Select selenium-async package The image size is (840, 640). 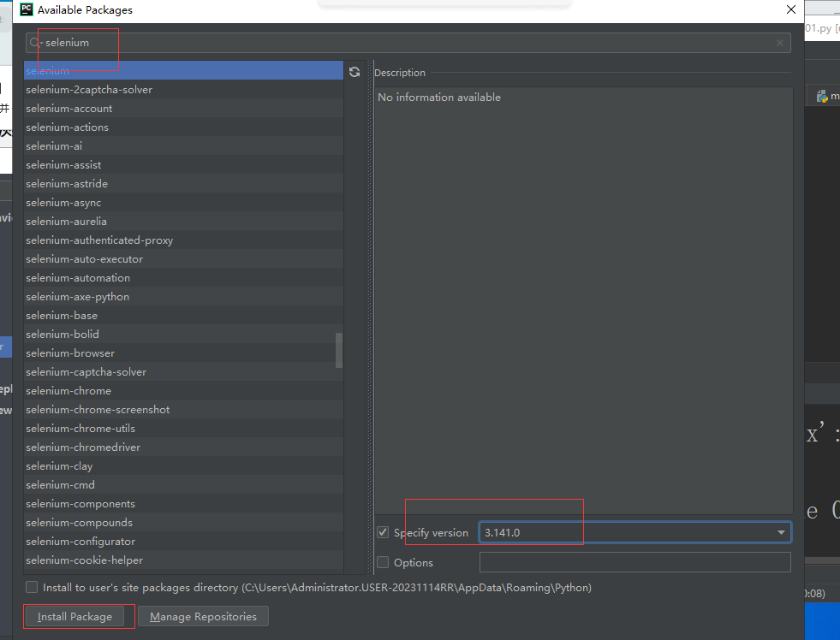tap(183, 202)
